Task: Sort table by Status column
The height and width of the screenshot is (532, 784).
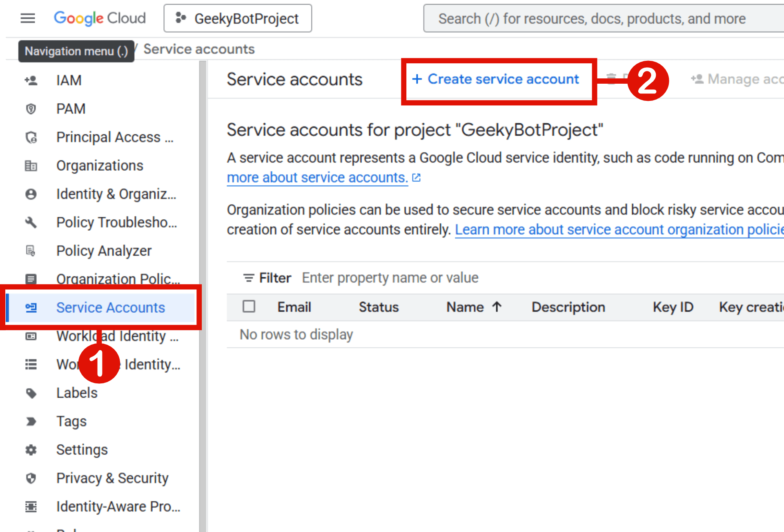Action: [379, 307]
